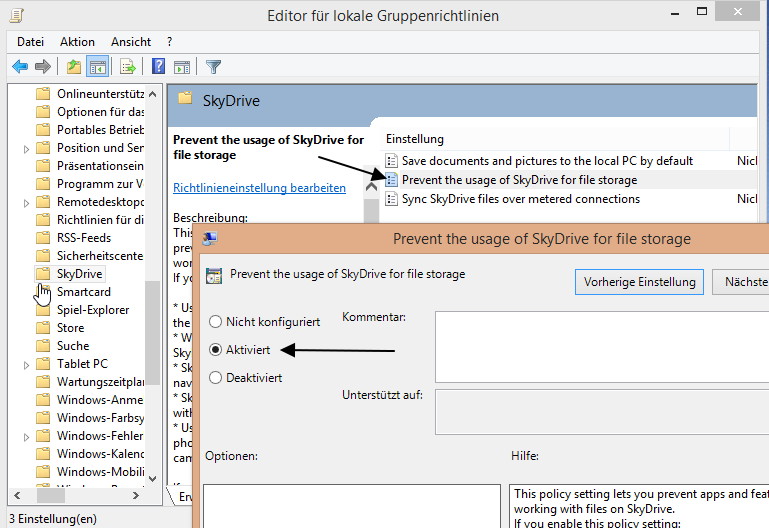Screen dimensions: 769x528
Task: Click the description pane scroll up arrow
Action: tap(371, 187)
